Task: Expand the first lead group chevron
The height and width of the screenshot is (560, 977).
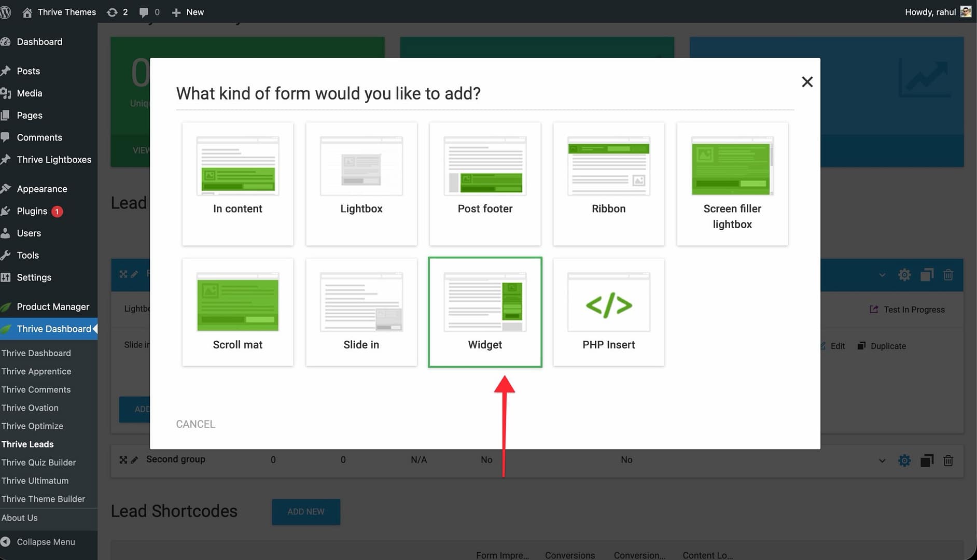Action: [882, 275]
